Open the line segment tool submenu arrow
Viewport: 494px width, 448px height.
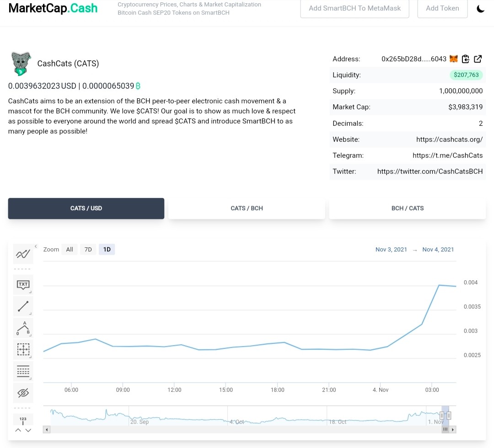[x=31, y=314]
